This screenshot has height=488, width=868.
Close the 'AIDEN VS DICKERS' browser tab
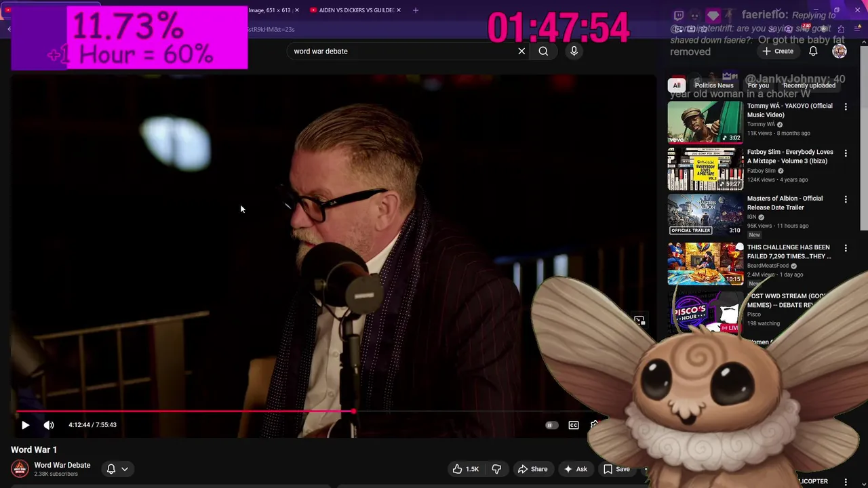pyautogui.click(x=399, y=10)
